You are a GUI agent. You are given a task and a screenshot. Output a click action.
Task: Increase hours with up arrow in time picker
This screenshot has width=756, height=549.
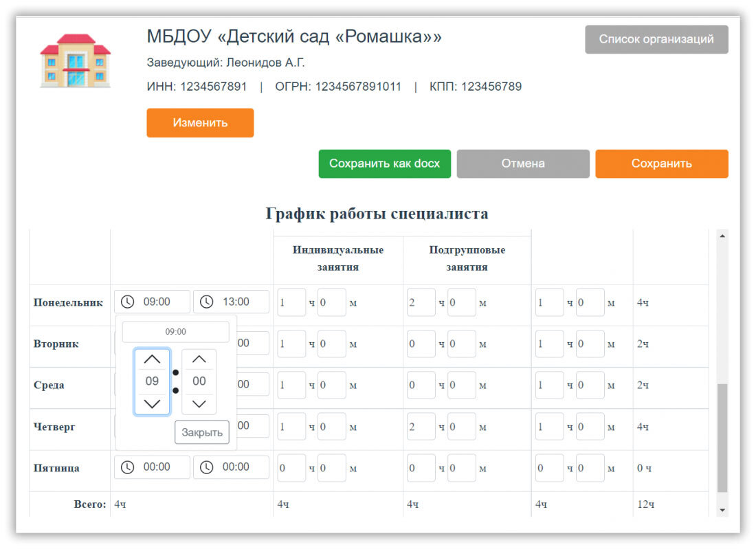click(x=152, y=359)
